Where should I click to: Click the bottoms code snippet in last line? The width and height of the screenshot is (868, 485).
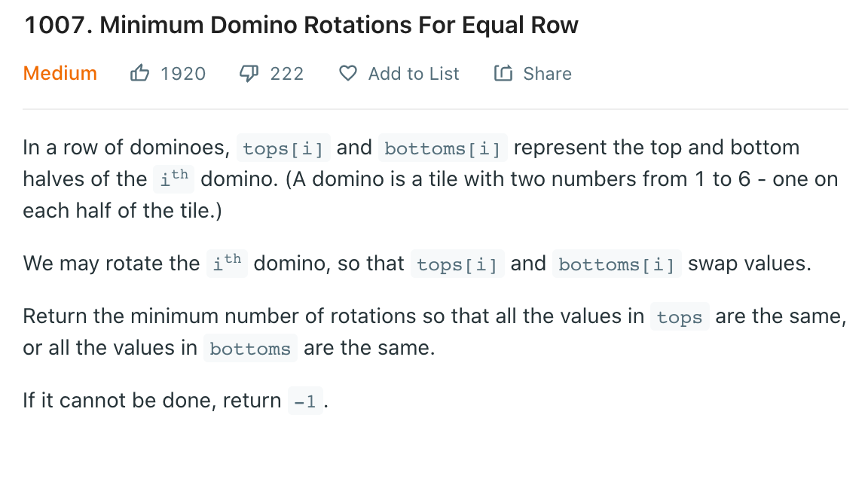click(x=250, y=349)
